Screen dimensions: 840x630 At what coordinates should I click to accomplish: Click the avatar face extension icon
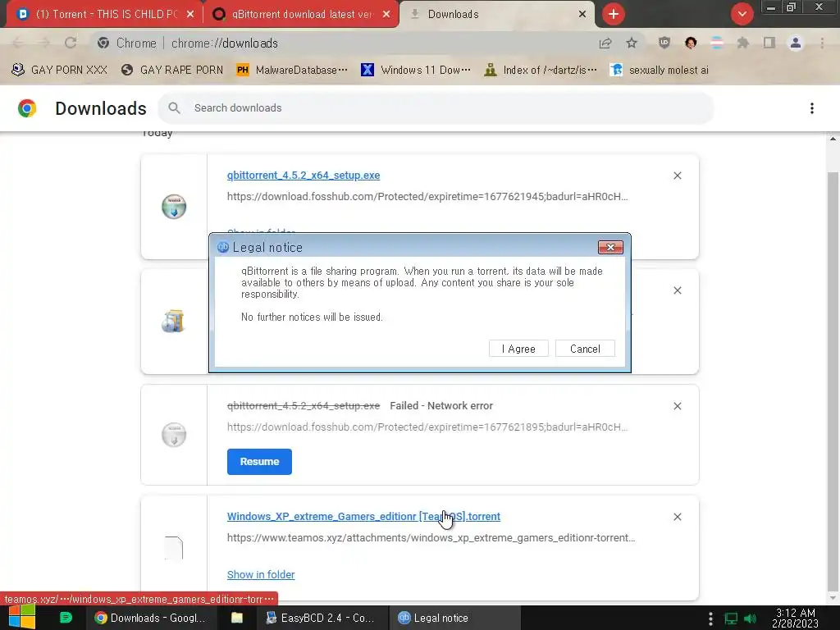(691, 43)
